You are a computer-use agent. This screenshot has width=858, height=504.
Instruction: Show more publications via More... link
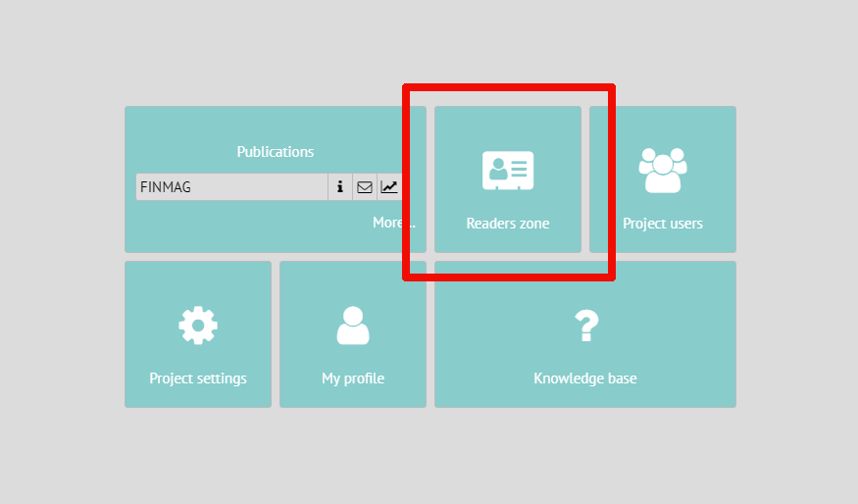point(390,223)
